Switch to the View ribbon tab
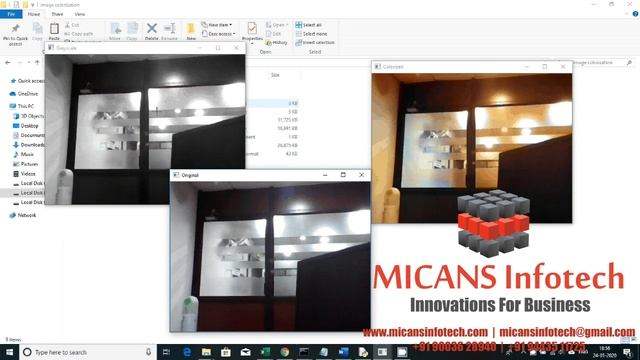 80,14
